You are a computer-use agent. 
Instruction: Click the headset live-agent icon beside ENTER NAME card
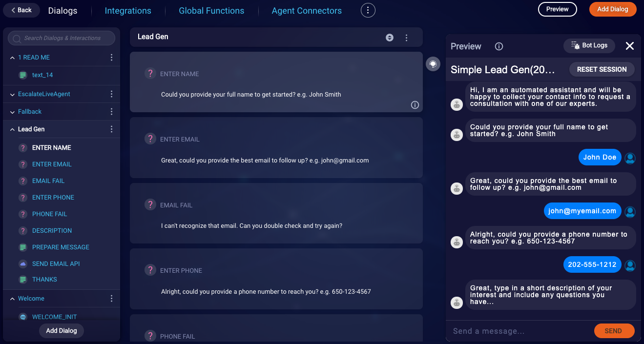(433, 64)
